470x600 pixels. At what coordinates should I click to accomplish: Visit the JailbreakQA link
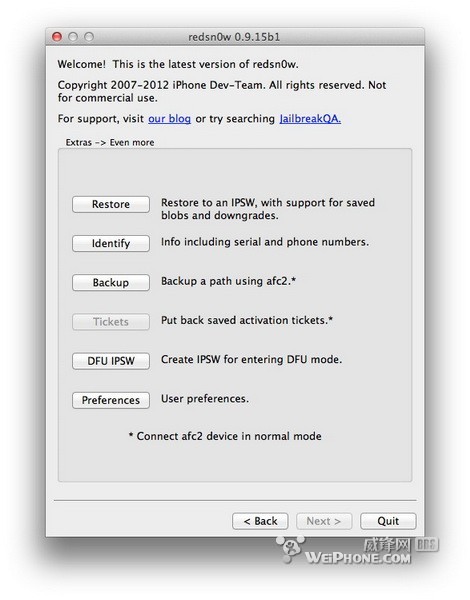click(x=310, y=119)
